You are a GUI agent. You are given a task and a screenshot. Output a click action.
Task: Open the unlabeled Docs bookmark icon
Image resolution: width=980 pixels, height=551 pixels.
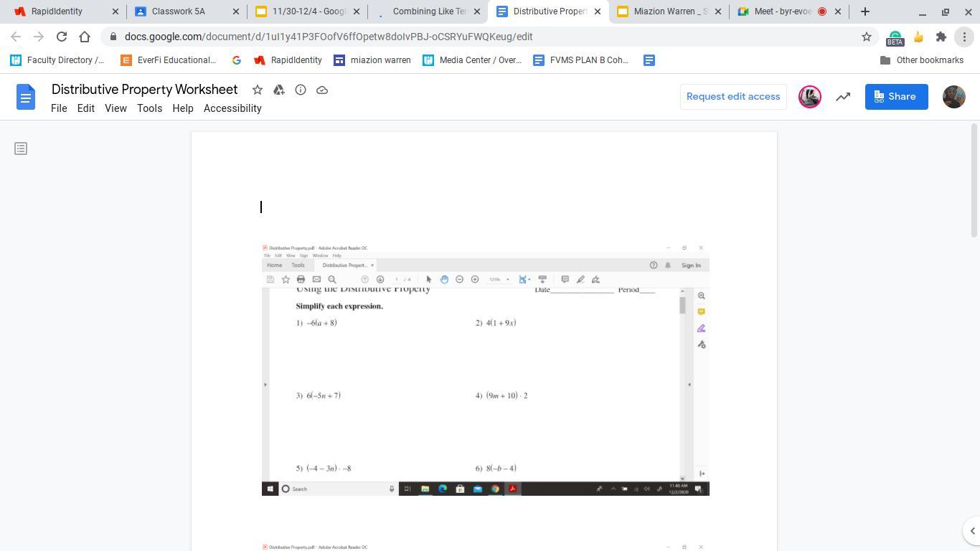[649, 60]
